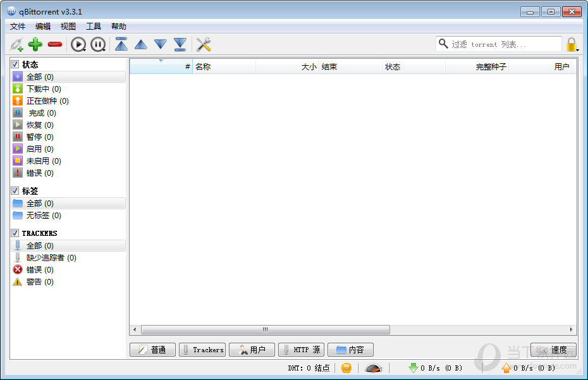588x380 pixels.
Task: Add torrent link with chain icon
Action: pos(17,44)
